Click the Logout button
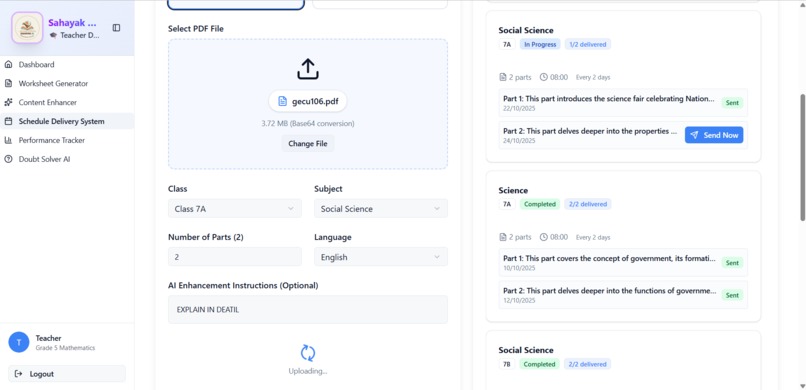The height and width of the screenshot is (390, 806). click(67, 374)
